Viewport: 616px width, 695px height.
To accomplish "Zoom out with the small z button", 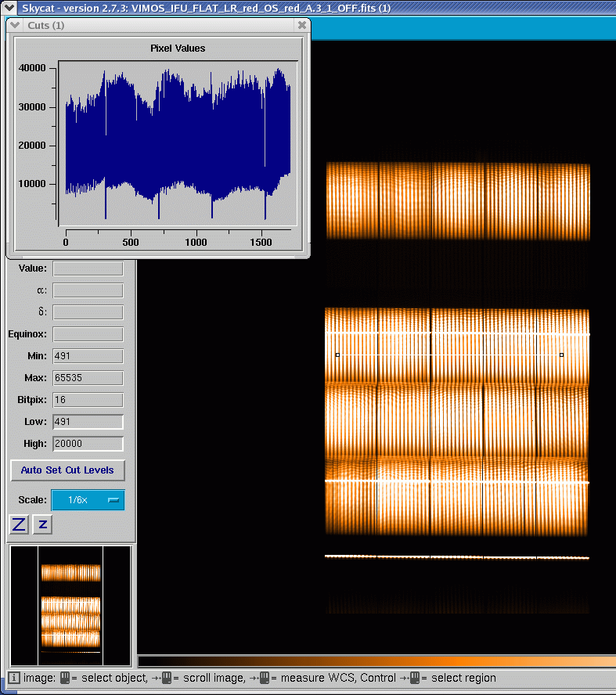I will click(42, 525).
